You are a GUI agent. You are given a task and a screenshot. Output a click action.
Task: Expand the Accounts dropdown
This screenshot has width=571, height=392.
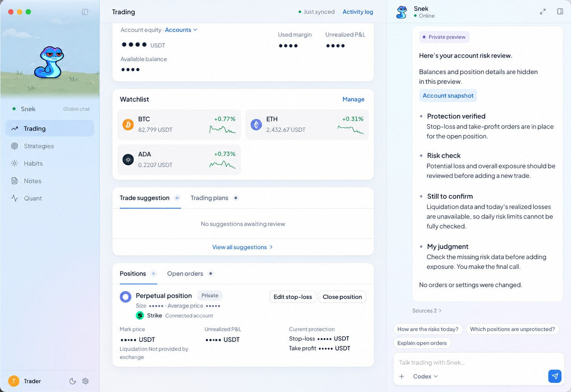(x=181, y=30)
